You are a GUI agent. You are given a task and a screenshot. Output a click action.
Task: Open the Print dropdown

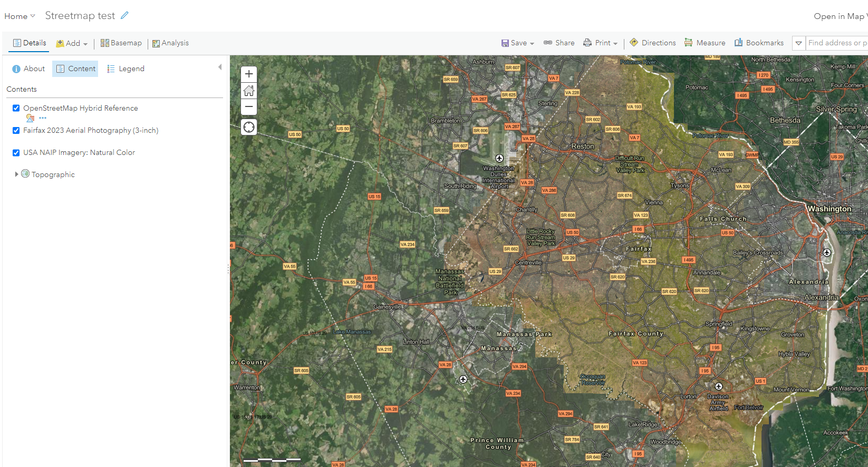tap(600, 43)
